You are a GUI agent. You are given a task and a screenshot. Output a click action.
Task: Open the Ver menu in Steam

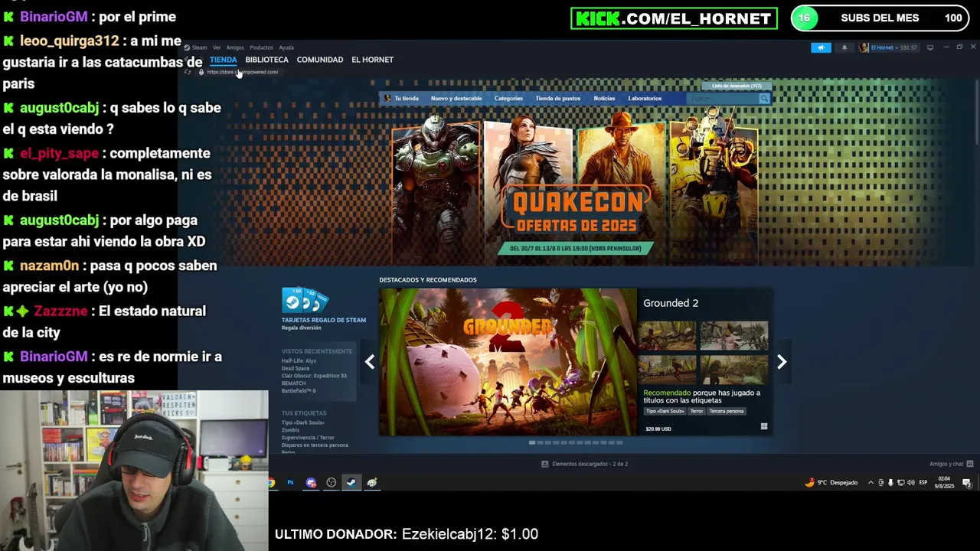(217, 47)
